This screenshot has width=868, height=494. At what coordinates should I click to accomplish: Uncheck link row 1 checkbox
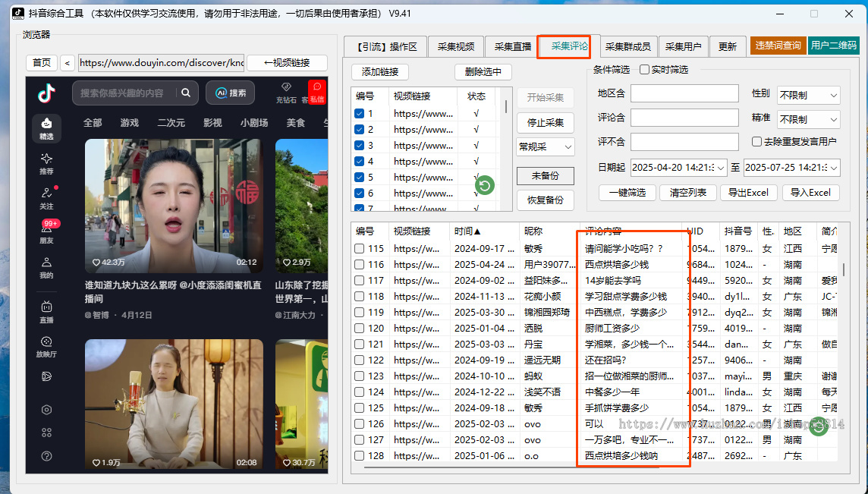tap(360, 114)
